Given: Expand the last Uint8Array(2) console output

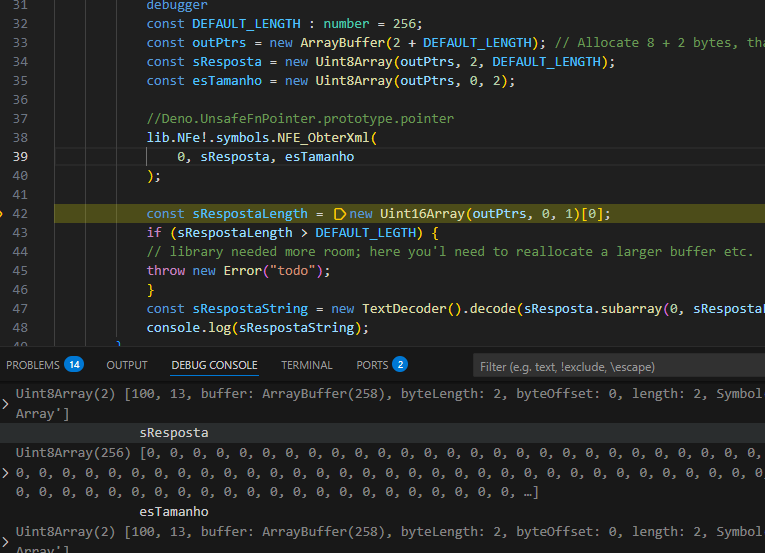Looking at the screenshot, I should (x=5, y=542).
